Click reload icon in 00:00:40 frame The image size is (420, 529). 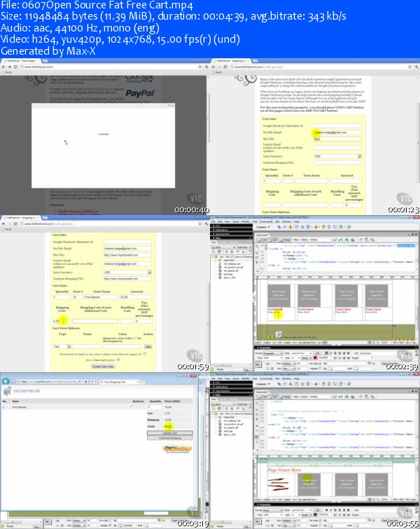[x=15, y=67]
